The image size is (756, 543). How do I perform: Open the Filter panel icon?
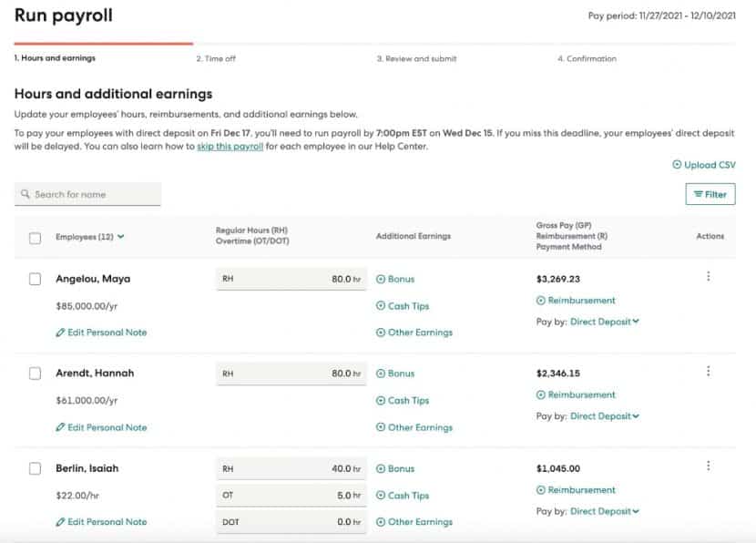pyautogui.click(x=698, y=194)
